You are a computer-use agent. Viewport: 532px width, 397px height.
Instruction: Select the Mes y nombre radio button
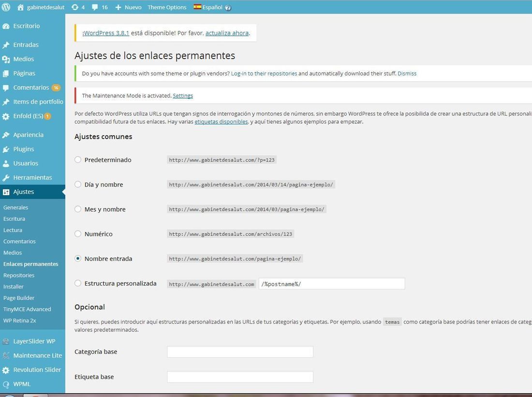click(x=78, y=209)
